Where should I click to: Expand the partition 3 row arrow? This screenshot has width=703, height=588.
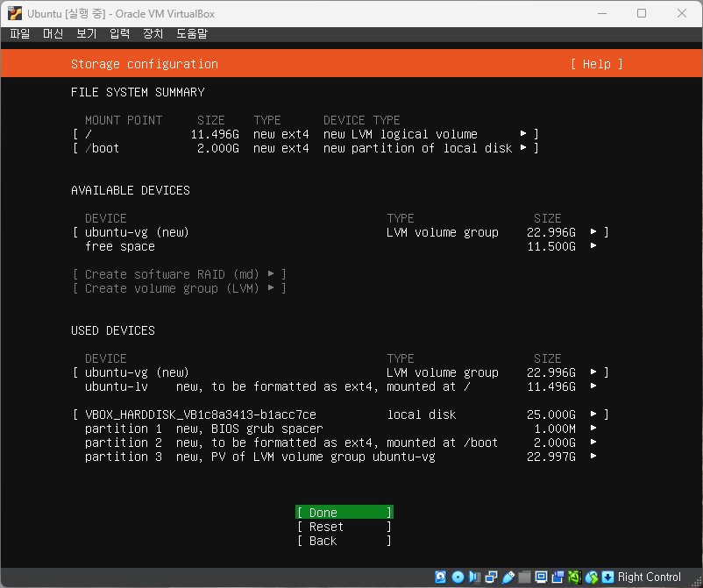coord(593,457)
